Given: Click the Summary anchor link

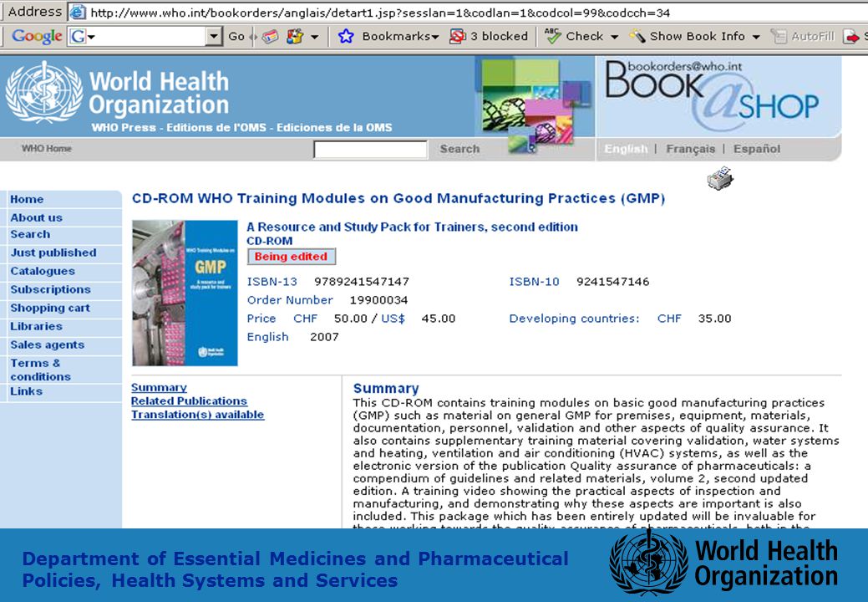Looking at the screenshot, I should click(x=159, y=388).
